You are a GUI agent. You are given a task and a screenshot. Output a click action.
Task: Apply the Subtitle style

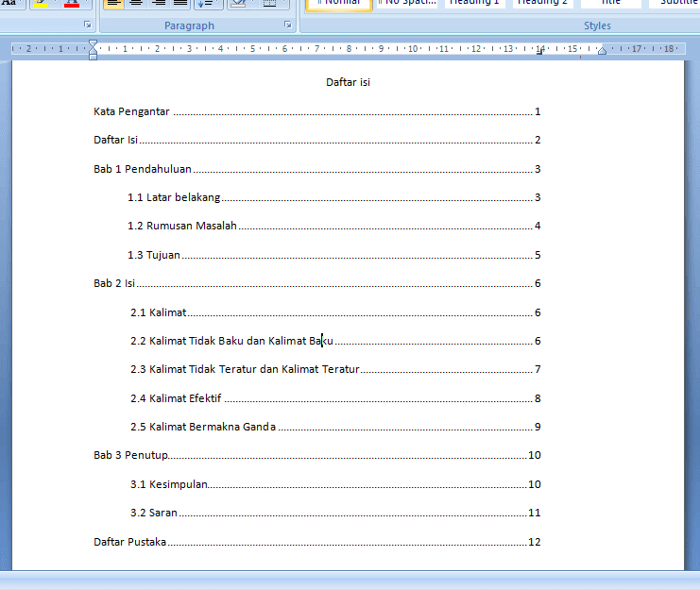pyautogui.click(x=674, y=4)
